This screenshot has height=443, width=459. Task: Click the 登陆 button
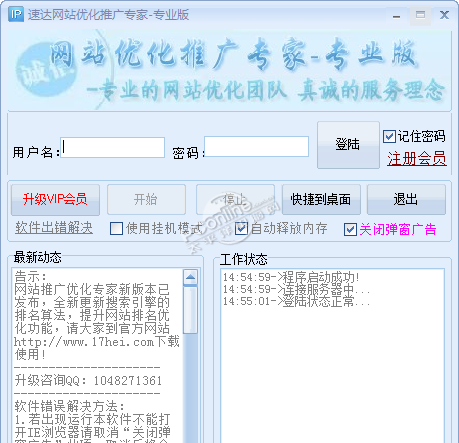[348, 145]
